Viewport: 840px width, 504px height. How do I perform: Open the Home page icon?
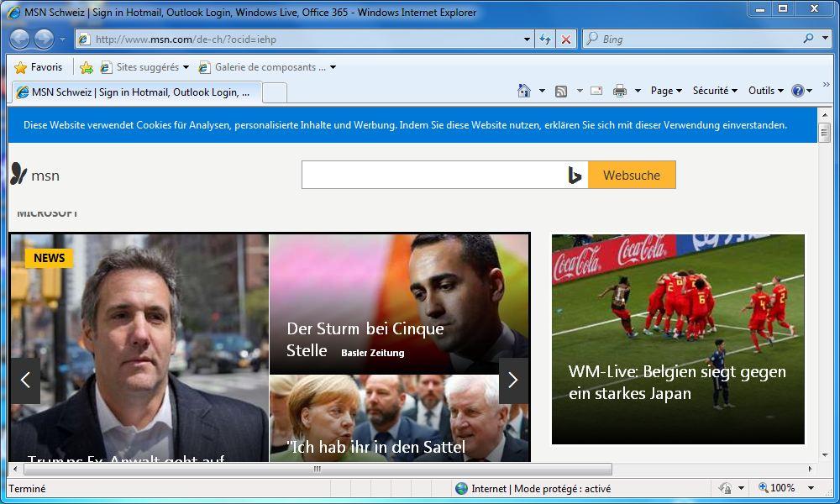click(524, 91)
